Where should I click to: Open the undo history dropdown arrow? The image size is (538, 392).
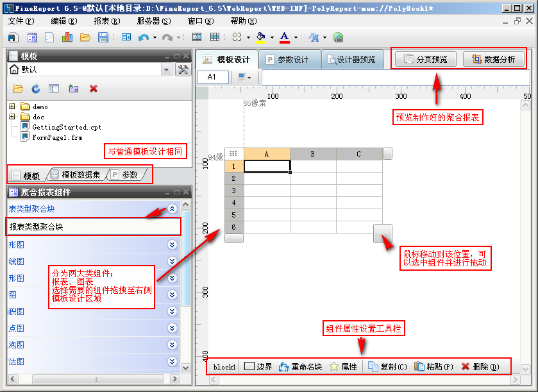coord(155,37)
